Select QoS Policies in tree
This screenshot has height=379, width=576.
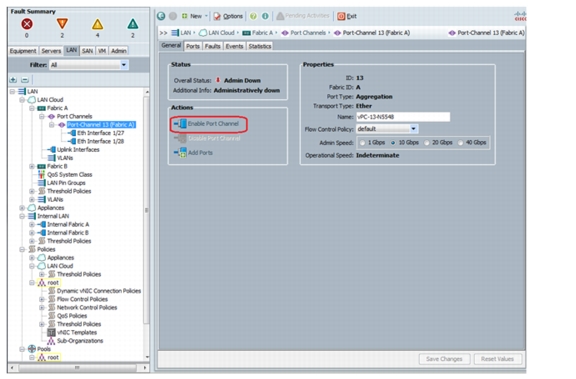coord(72,316)
